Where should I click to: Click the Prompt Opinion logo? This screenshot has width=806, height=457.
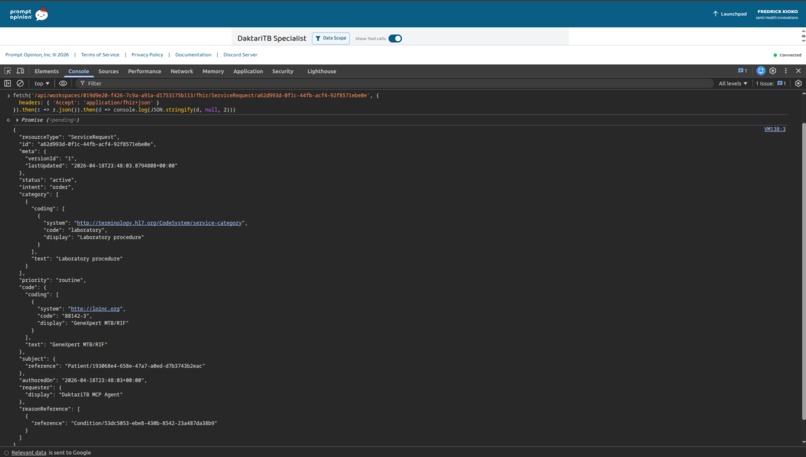(x=28, y=14)
